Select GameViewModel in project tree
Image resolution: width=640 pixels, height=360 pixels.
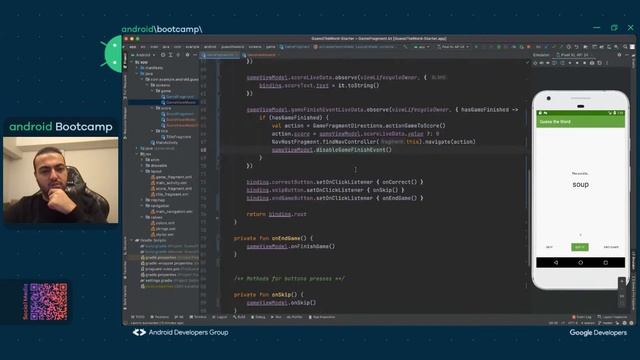pos(179,102)
